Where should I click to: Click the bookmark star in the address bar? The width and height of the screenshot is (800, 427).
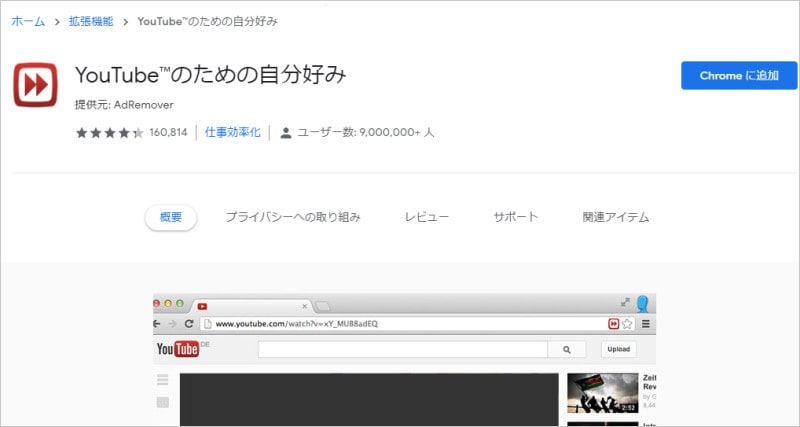tap(627, 324)
